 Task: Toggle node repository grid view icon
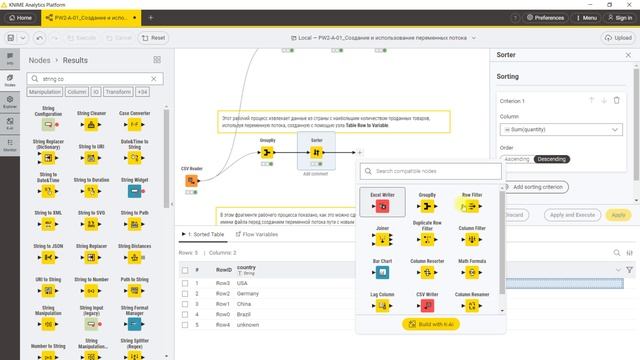point(157,60)
